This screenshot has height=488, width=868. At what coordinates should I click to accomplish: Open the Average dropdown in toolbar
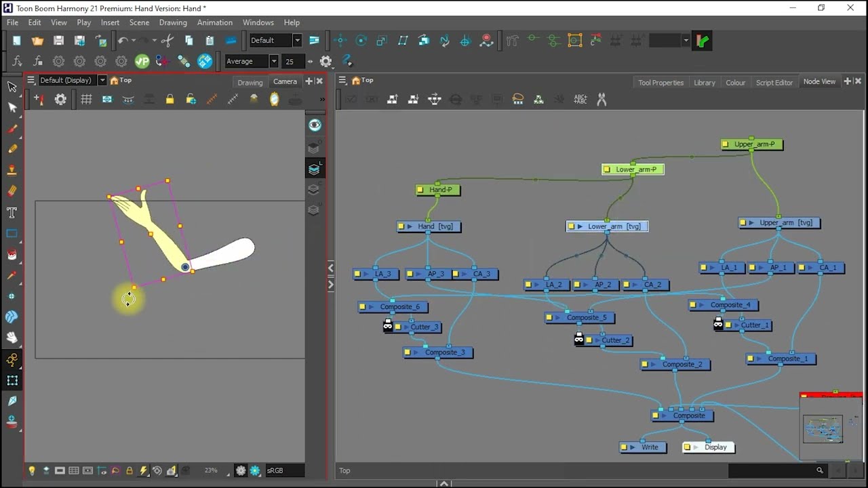click(251, 61)
